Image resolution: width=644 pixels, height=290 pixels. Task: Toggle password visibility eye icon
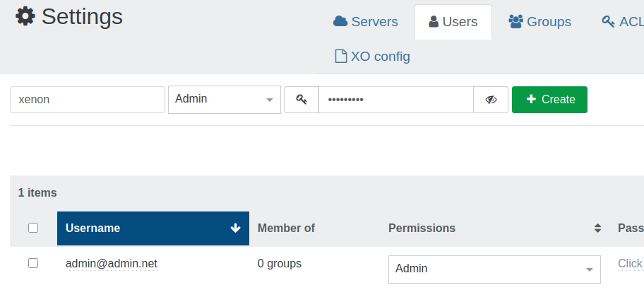pos(491,100)
